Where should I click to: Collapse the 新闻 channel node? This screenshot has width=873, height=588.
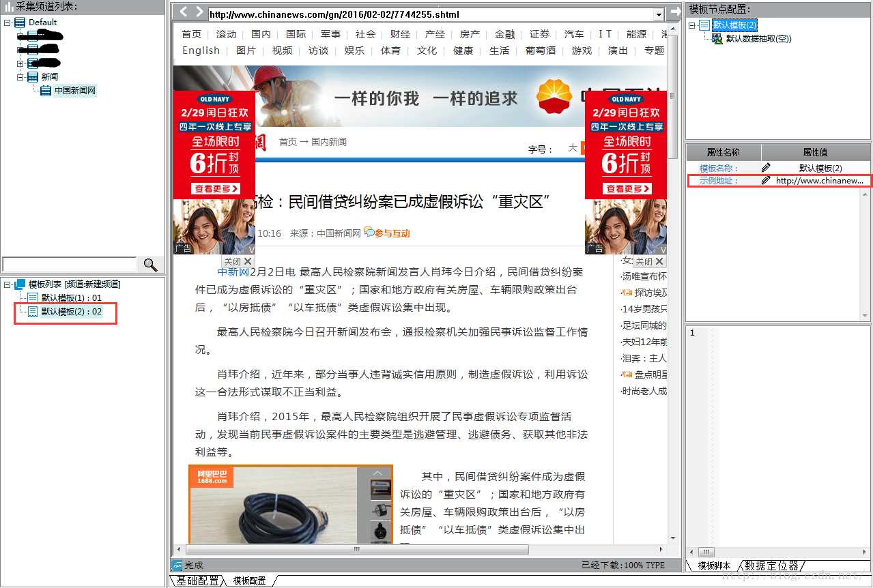click(20, 77)
